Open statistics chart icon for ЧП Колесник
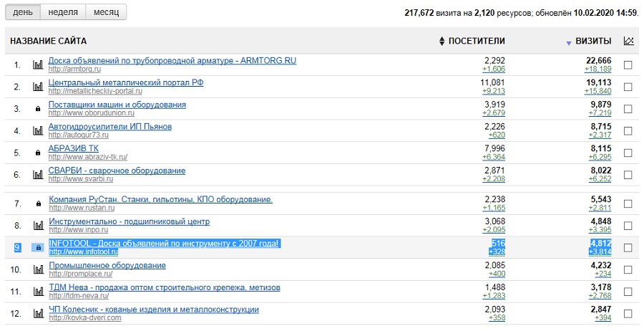This screenshot has width=644, height=331. pyautogui.click(x=38, y=314)
